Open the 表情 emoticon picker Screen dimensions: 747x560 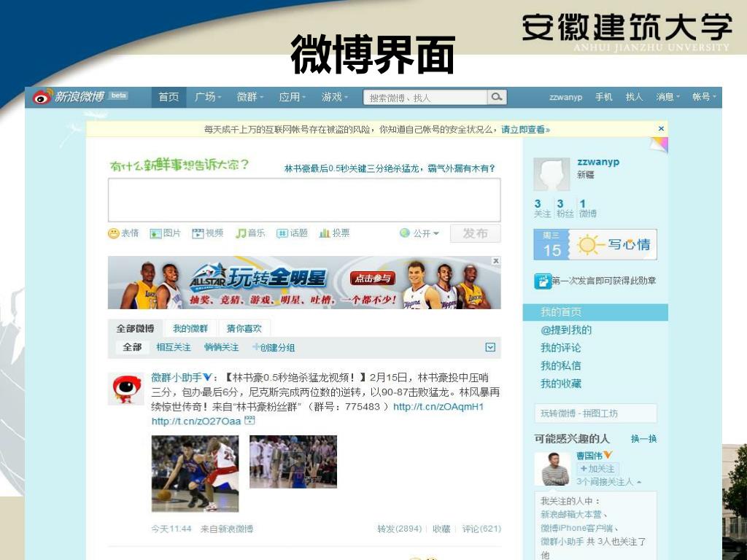tap(123, 233)
